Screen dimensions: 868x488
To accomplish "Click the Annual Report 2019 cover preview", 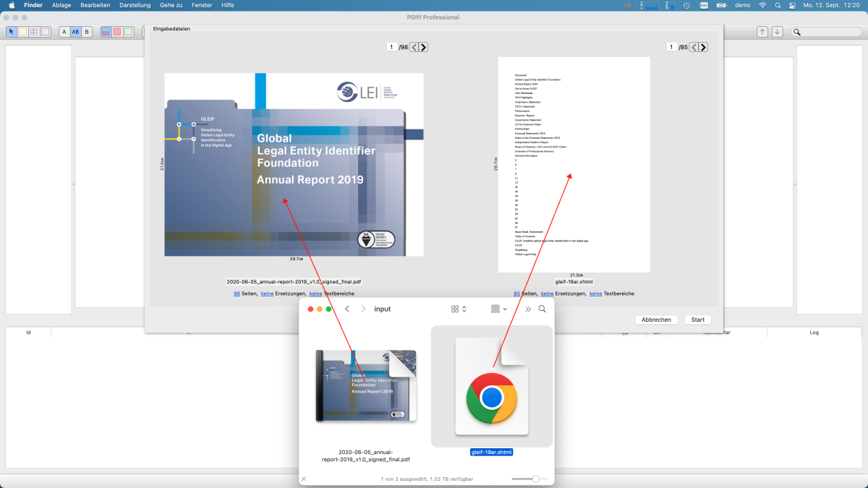I will coord(294,164).
